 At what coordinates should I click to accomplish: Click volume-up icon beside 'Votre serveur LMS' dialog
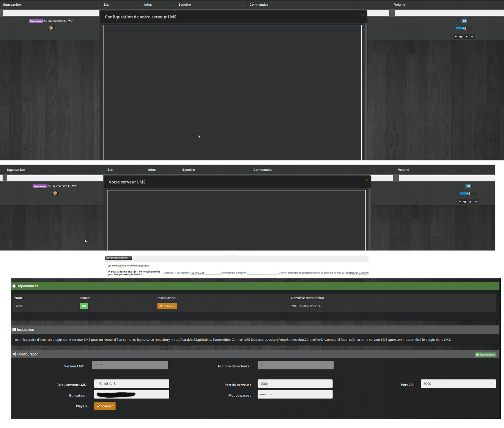464,202
